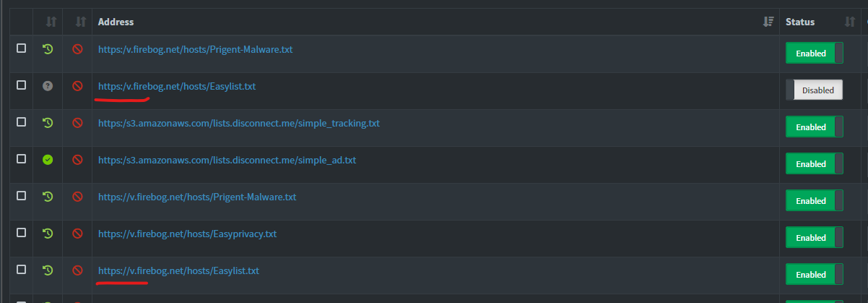
Task: Tick the checkbox for the simple_ad.txt row
Action: 21,159
